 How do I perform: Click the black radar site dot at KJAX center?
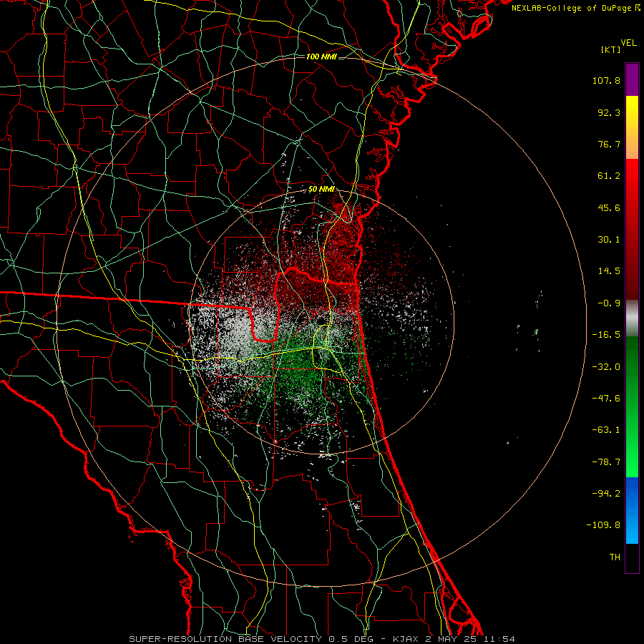click(321, 321)
